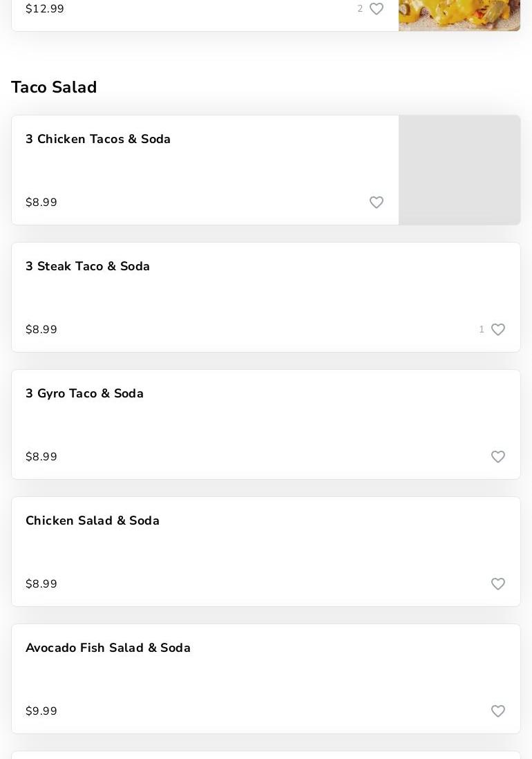The height and width of the screenshot is (759, 532).
Task: Like the 3 Gyro Taco & Soda item
Action: [x=498, y=457]
